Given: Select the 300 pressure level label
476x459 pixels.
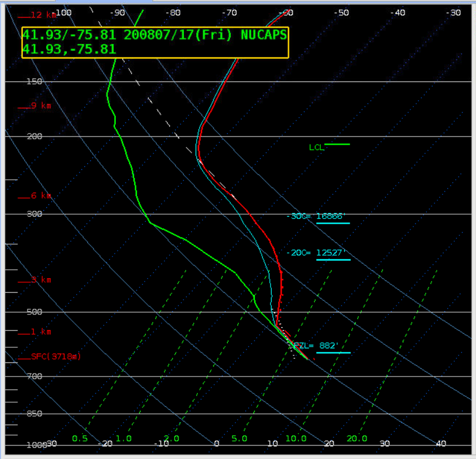Looking at the screenshot, I should (35, 214).
